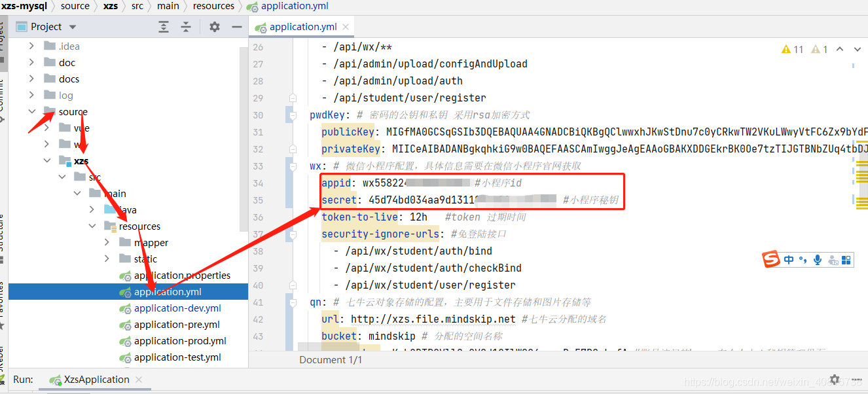Collapse the xzs module folder
Viewport: 868px width, 394px height.
46,160
